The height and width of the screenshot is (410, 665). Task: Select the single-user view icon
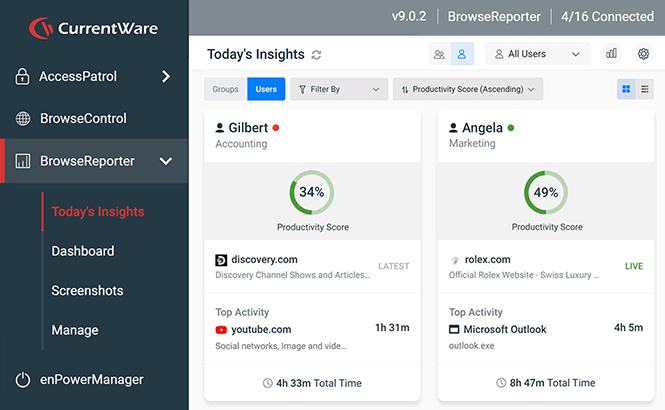(462, 54)
